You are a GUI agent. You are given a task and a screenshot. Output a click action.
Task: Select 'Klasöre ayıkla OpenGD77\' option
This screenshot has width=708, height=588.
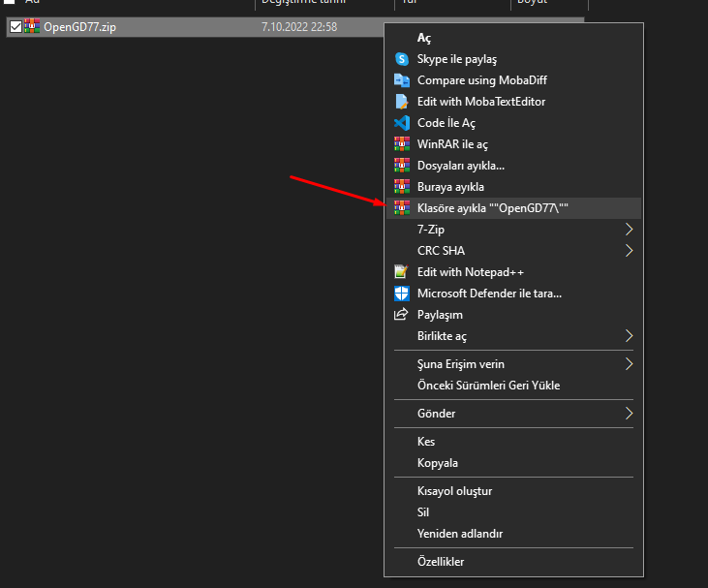(x=492, y=208)
